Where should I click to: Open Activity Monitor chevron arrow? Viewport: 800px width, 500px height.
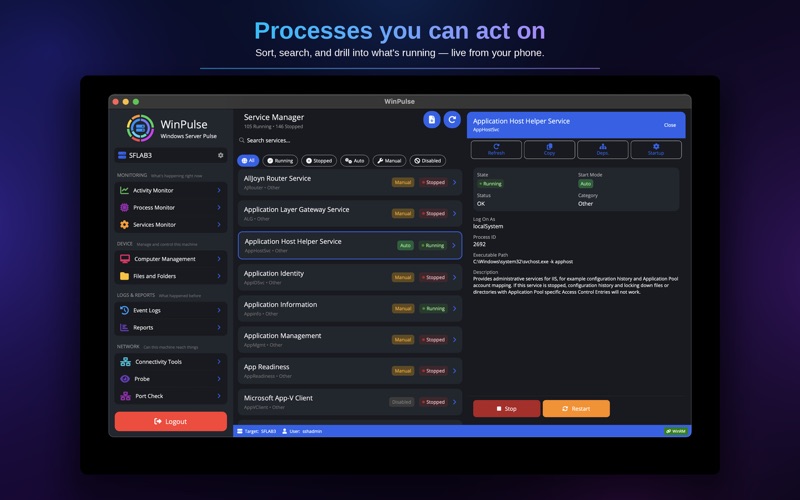coord(219,190)
